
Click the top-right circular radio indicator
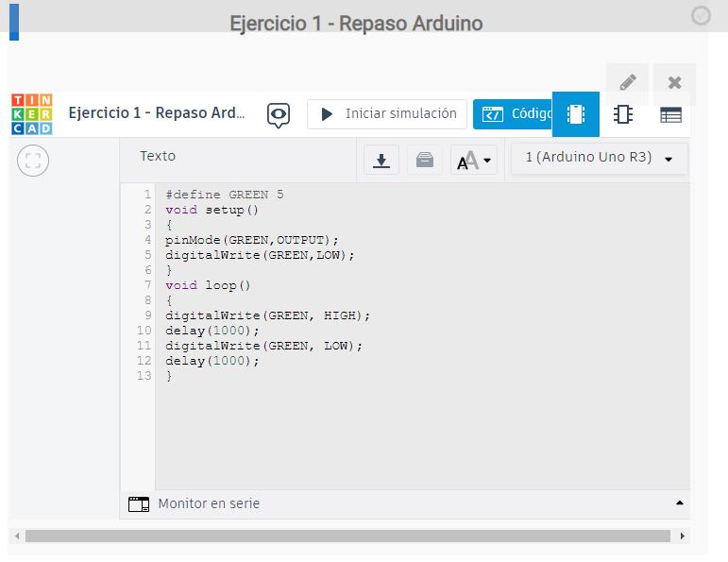coord(701,15)
